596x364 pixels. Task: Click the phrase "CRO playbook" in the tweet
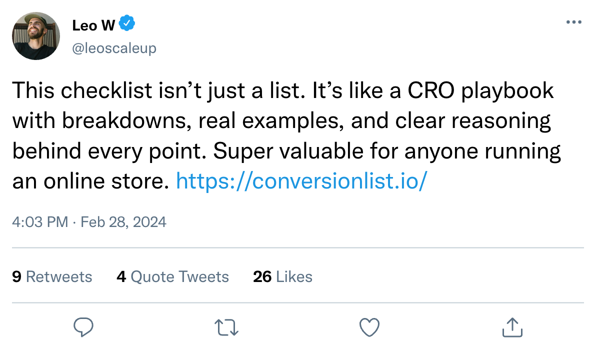480,91
